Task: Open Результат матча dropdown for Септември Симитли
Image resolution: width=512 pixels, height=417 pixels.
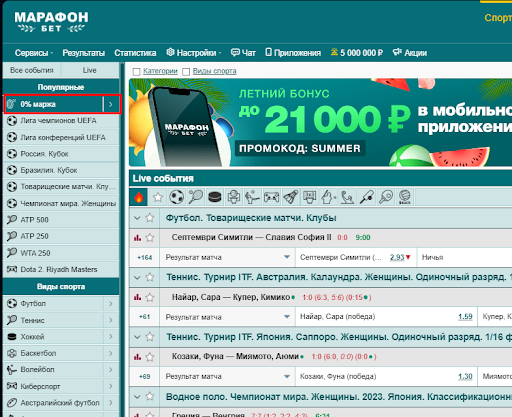Action: (227, 257)
